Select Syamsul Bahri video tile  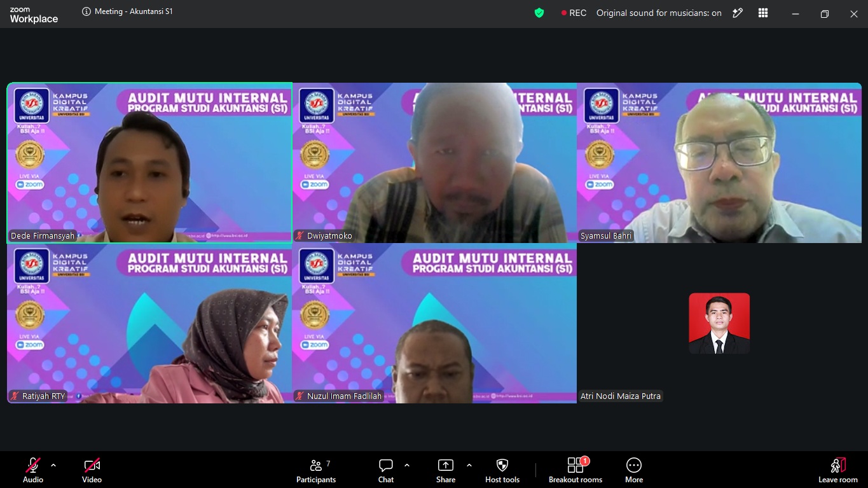(719, 163)
